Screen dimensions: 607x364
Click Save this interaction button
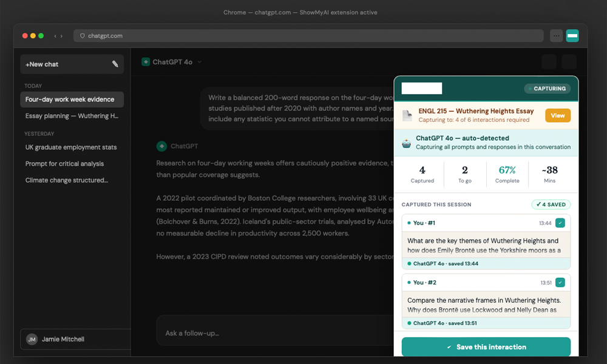[x=486, y=347]
